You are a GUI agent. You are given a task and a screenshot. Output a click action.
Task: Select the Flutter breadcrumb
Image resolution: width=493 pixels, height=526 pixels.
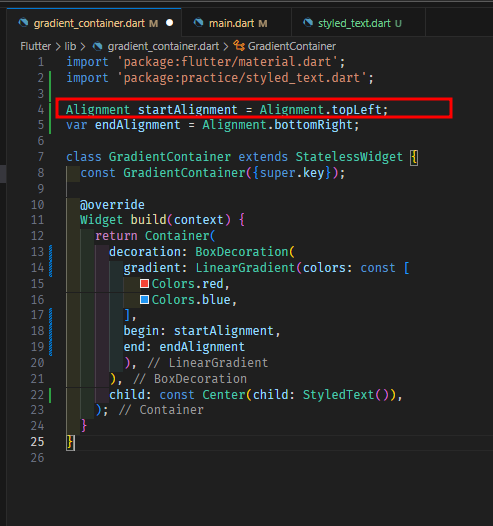36,46
